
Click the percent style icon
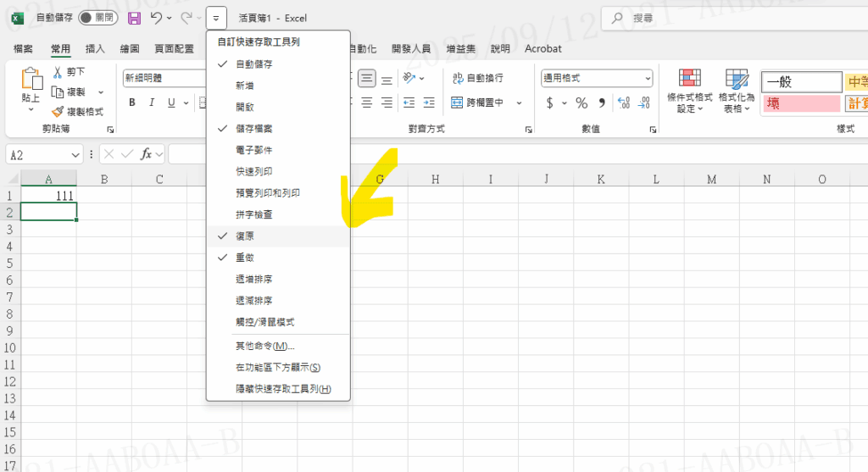pyautogui.click(x=581, y=103)
